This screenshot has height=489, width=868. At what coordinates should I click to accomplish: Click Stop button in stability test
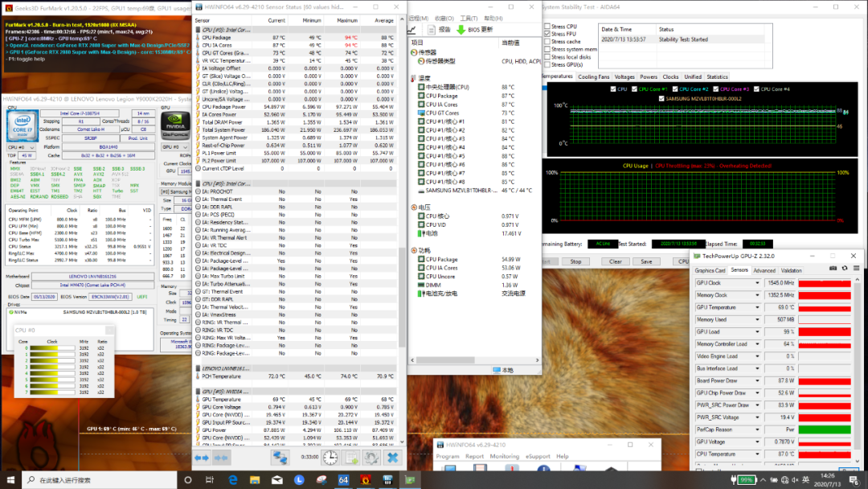[x=575, y=261]
